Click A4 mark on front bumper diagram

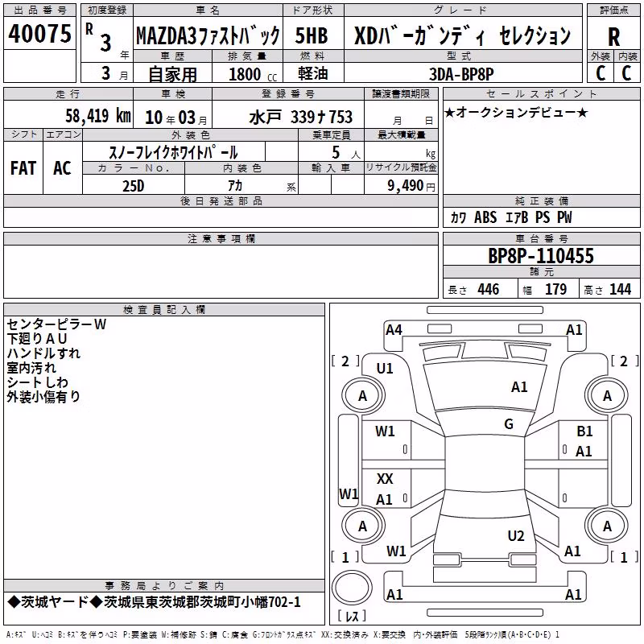coord(394,330)
